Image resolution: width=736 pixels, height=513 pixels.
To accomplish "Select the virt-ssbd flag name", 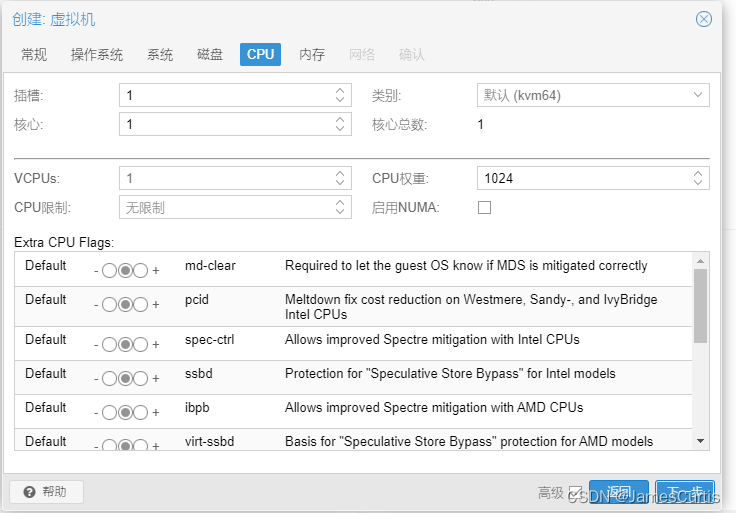I will [x=209, y=441].
